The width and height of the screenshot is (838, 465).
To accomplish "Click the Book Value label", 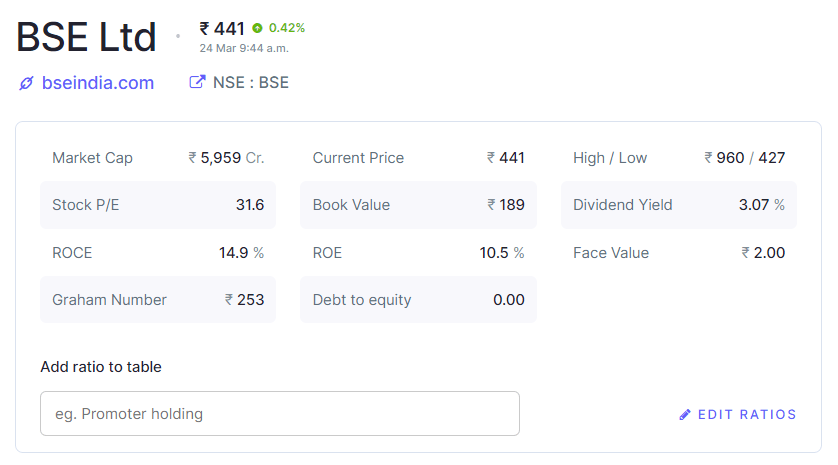I will pyautogui.click(x=351, y=205).
